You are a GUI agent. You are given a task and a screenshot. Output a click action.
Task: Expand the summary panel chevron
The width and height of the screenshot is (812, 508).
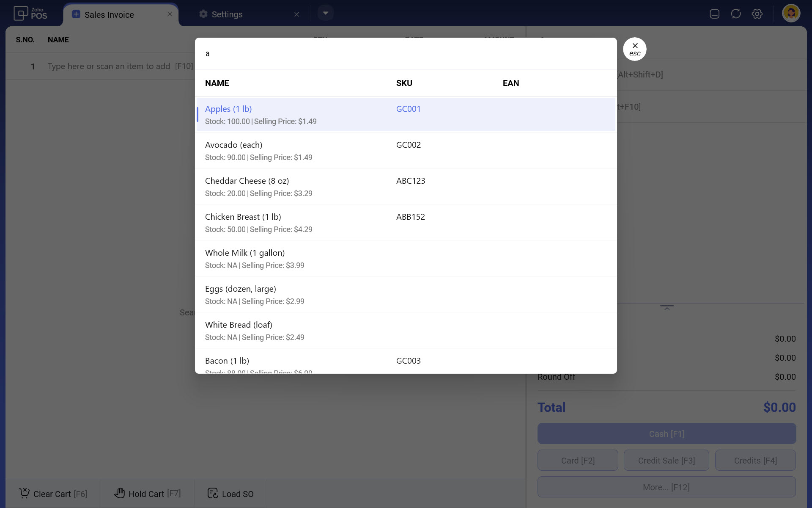[667, 308]
